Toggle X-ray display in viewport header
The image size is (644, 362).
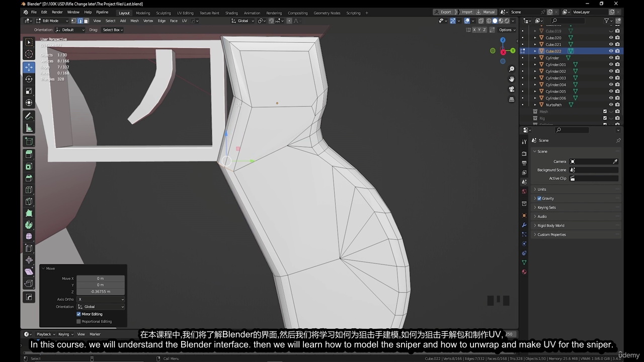pos(481,21)
